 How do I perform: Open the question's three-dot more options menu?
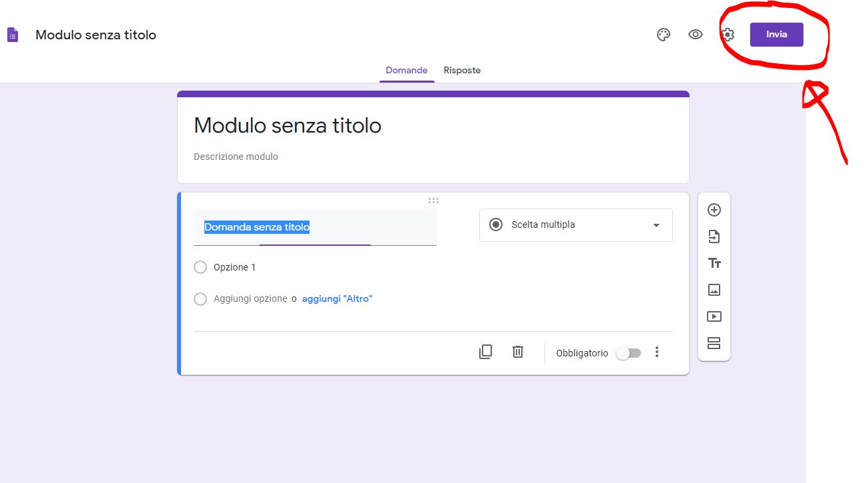click(x=657, y=352)
